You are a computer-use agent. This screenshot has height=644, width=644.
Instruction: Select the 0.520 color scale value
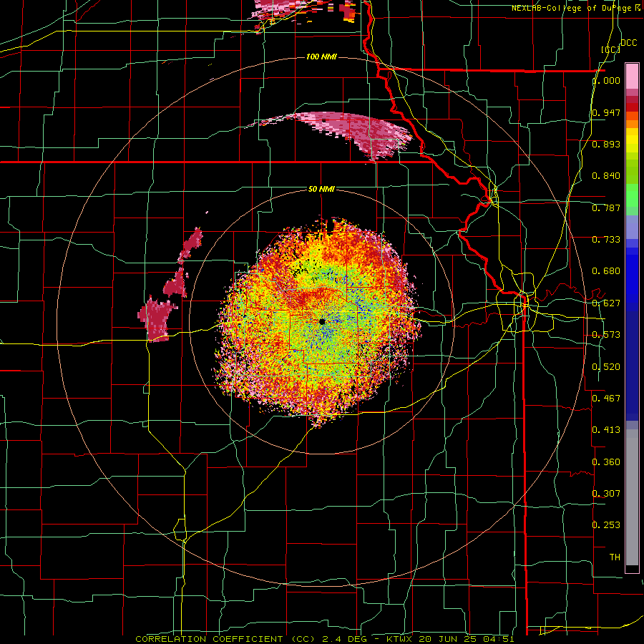[606, 367]
